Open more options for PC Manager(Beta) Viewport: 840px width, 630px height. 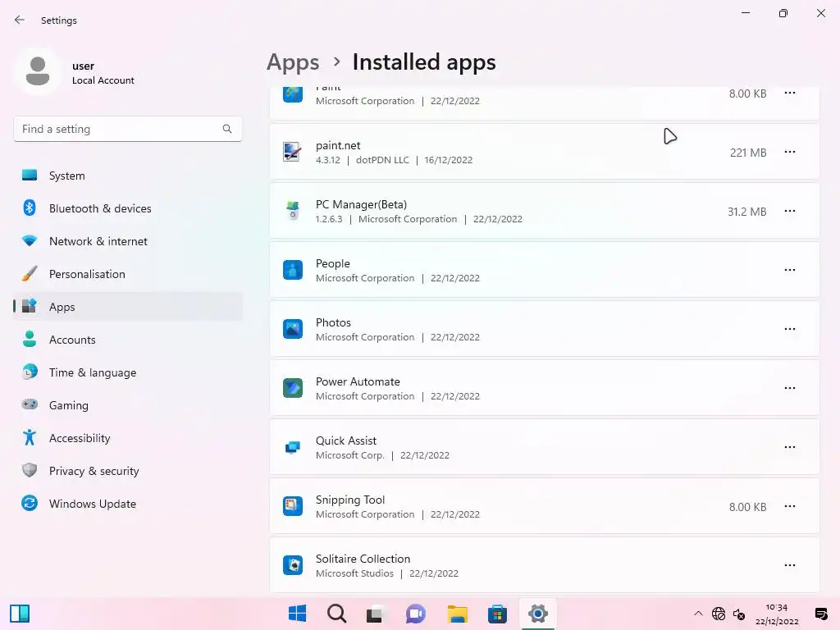790,211
